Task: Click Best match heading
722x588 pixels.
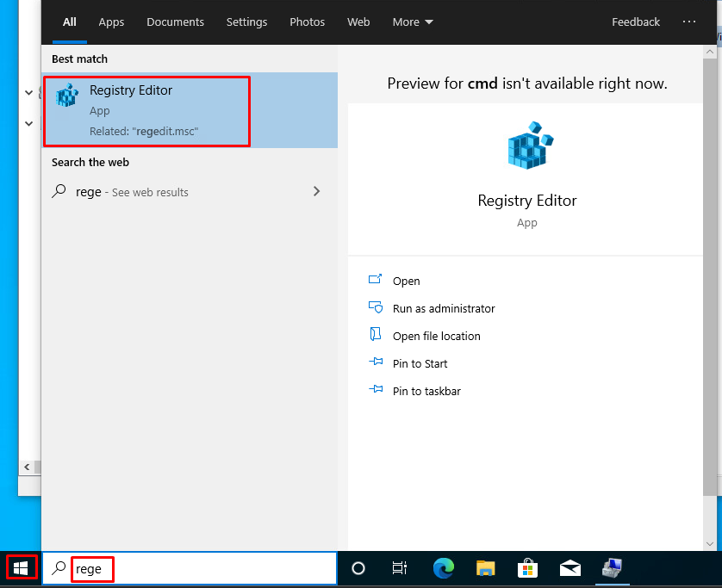Action: 79,59
